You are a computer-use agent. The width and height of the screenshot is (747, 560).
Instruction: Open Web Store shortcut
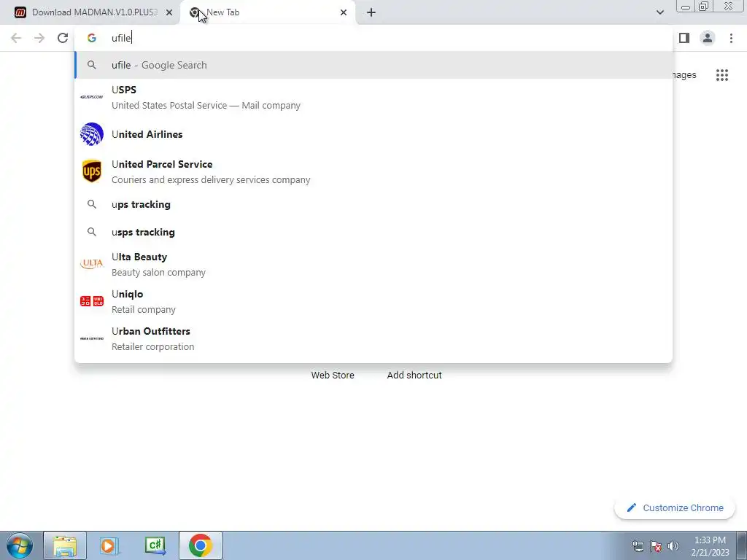coord(333,376)
